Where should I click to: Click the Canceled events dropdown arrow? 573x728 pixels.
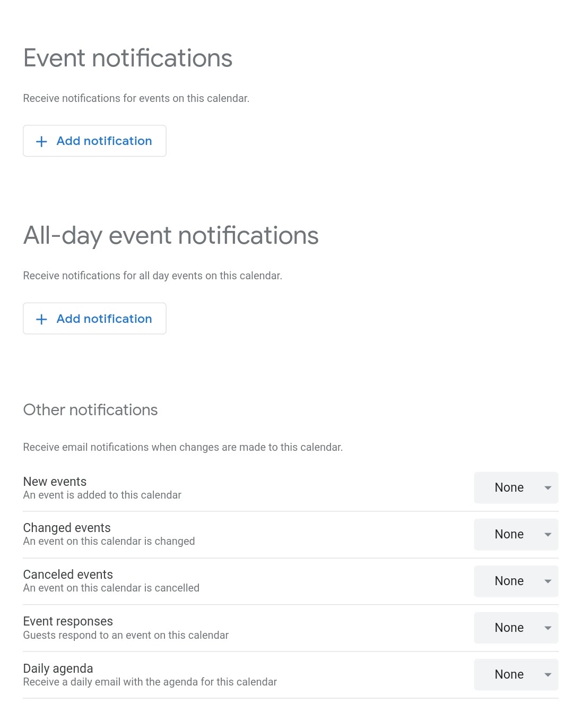click(548, 581)
